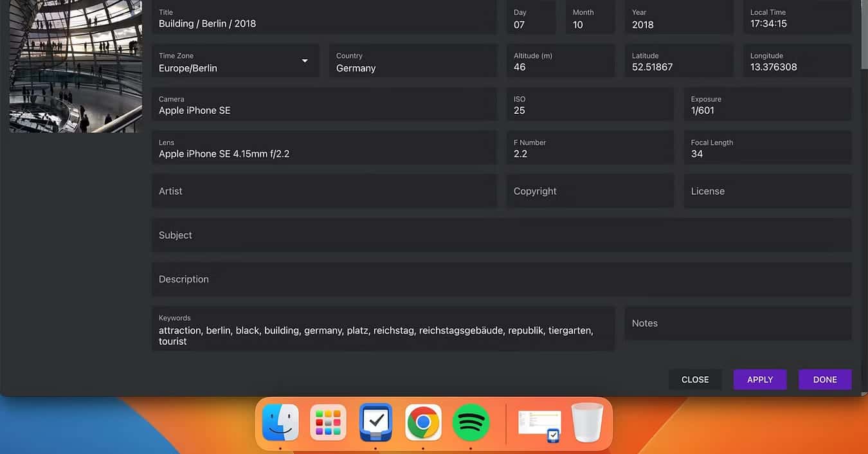Open the blue checkmark app in dock
The width and height of the screenshot is (868, 454).
[x=375, y=422]
